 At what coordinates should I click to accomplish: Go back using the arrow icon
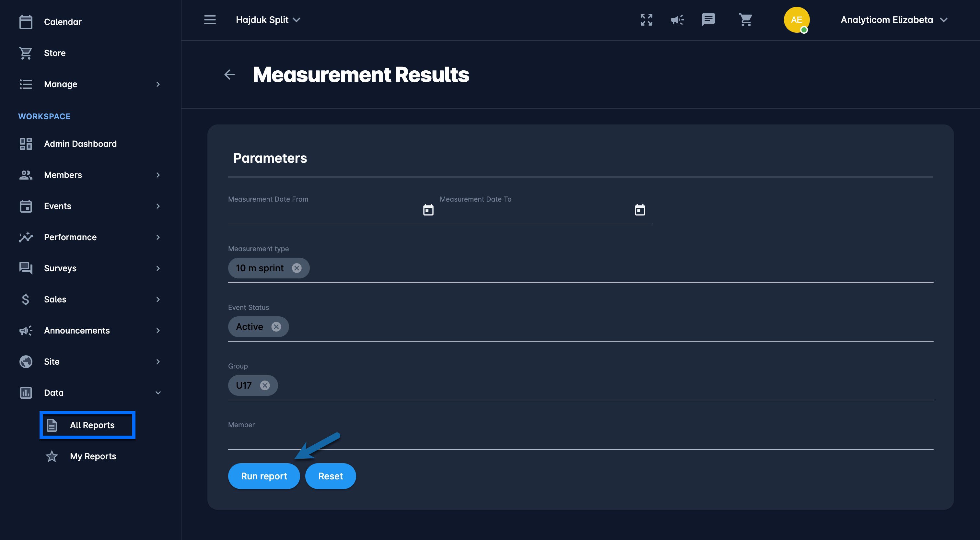tap(229, 75)
